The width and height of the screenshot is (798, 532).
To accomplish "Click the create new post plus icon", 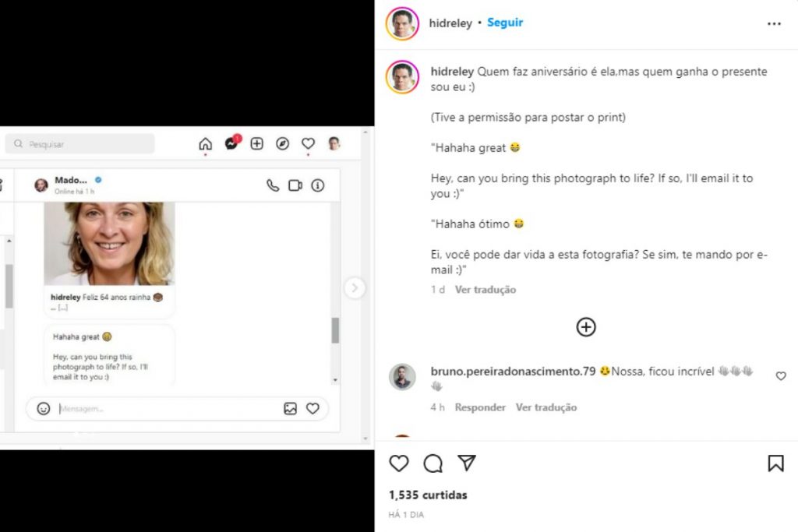I will point(256,143).
